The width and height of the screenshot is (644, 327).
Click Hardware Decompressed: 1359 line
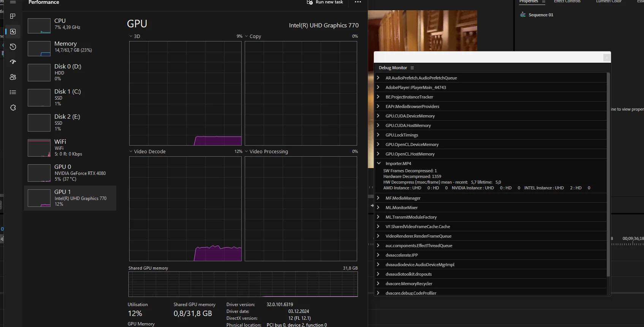pos(412,176)
